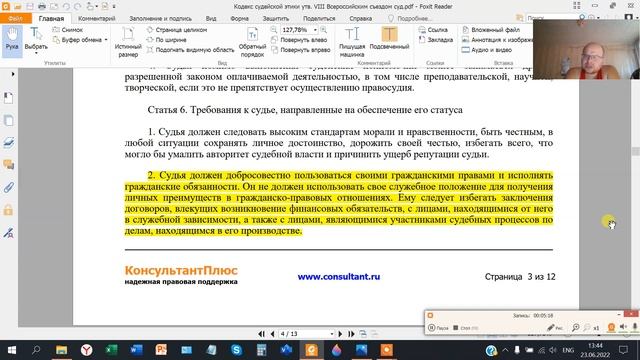Open the Защитить tab

point(276,18)
